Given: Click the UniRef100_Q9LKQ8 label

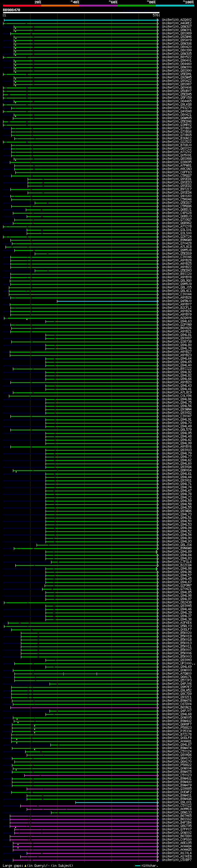Looking at the screenshot, I should click(177, 104).
